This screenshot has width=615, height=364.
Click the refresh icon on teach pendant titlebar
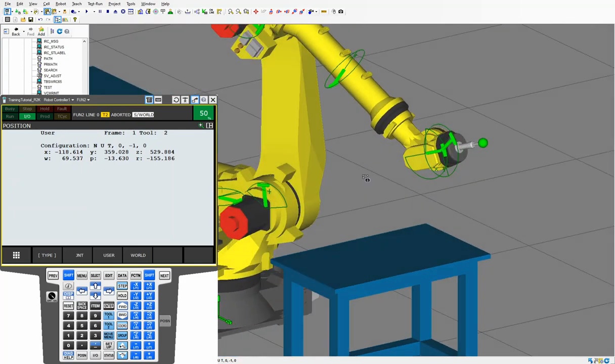[x=176, y=100]
